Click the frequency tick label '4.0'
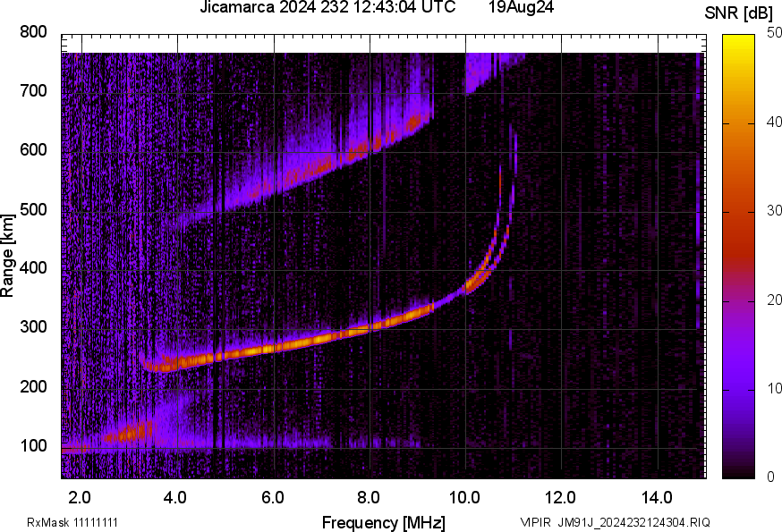Screen dimensions: 782x532 point(175,497)
